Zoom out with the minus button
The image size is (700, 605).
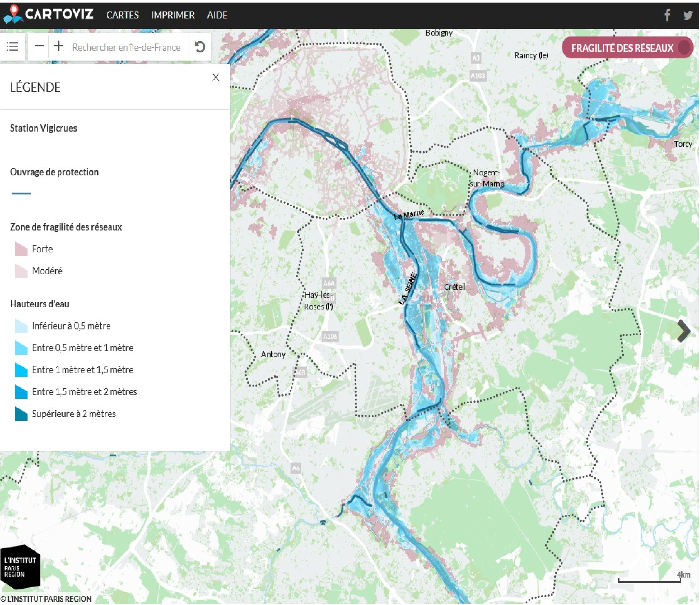39,46
